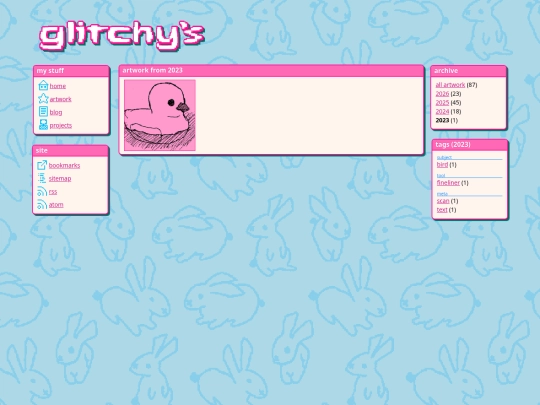Click the feed icon beside atom

point(42,204)
